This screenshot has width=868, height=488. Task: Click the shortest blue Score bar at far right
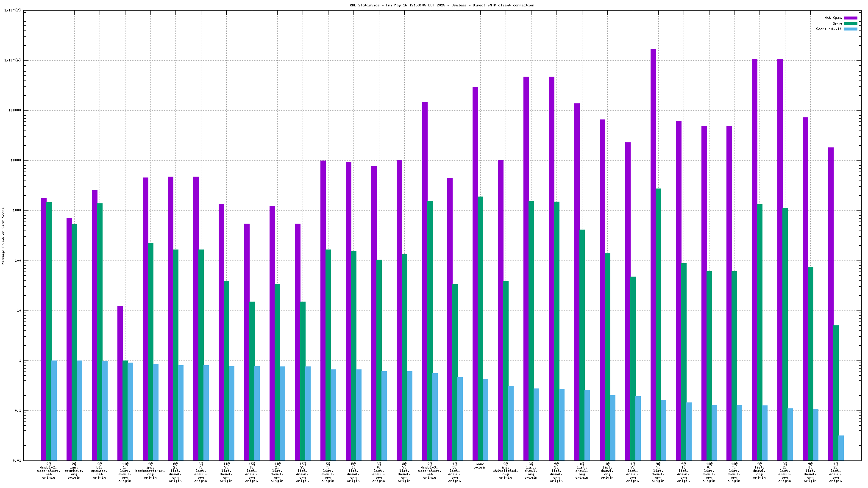click(x=841, y=448)
